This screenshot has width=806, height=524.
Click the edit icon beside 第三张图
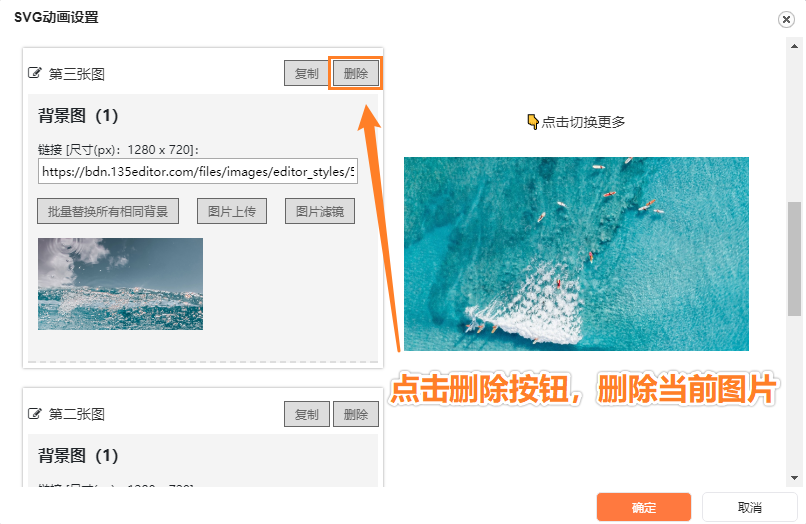point(34,73)
